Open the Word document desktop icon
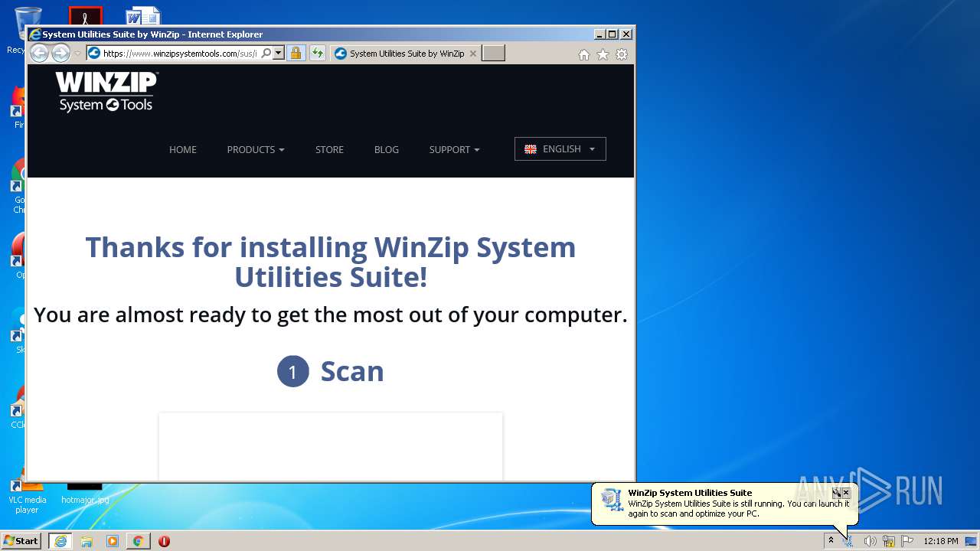The height and width of the screenshot is (551, 980). point(143,15)
